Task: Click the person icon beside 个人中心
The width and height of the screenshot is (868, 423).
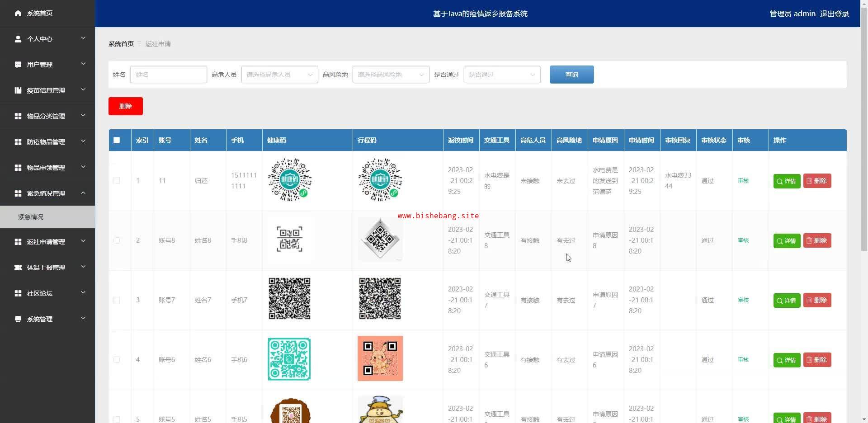Action: [x=18, y=39]
